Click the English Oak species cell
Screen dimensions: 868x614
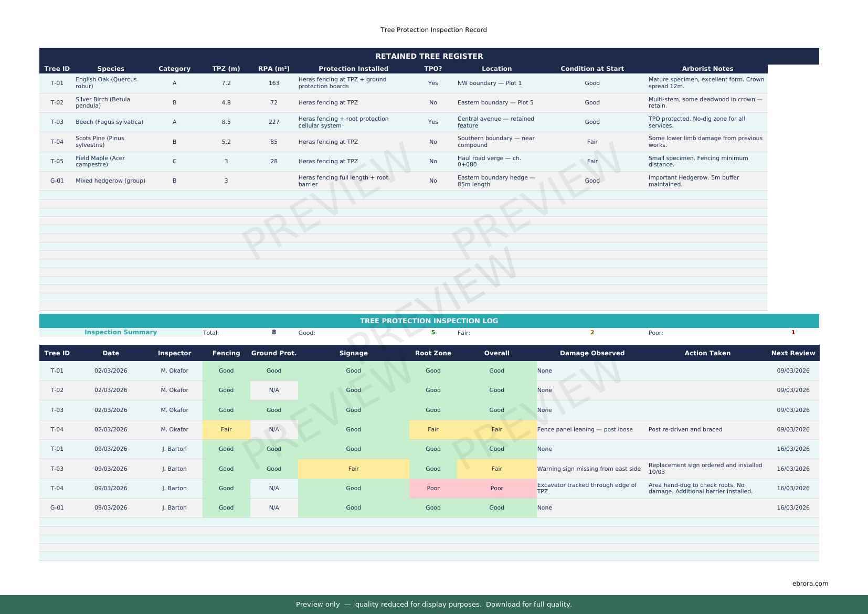point(106,83)
